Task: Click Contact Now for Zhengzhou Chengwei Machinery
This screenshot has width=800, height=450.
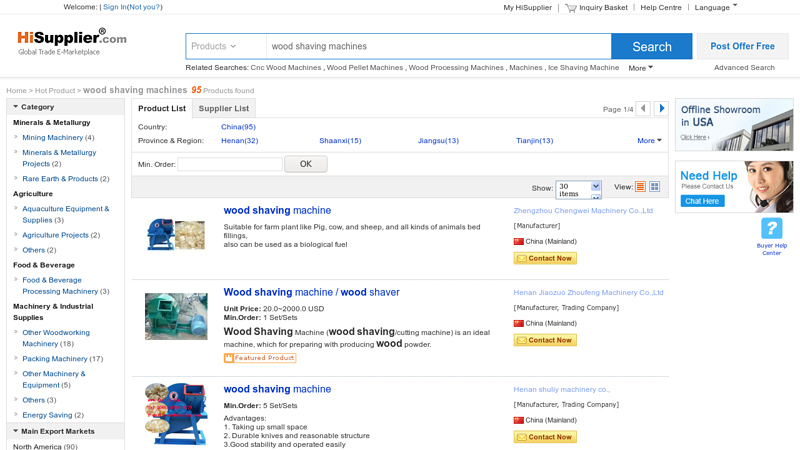Action: pyautogui.click(x=545, y=258)
